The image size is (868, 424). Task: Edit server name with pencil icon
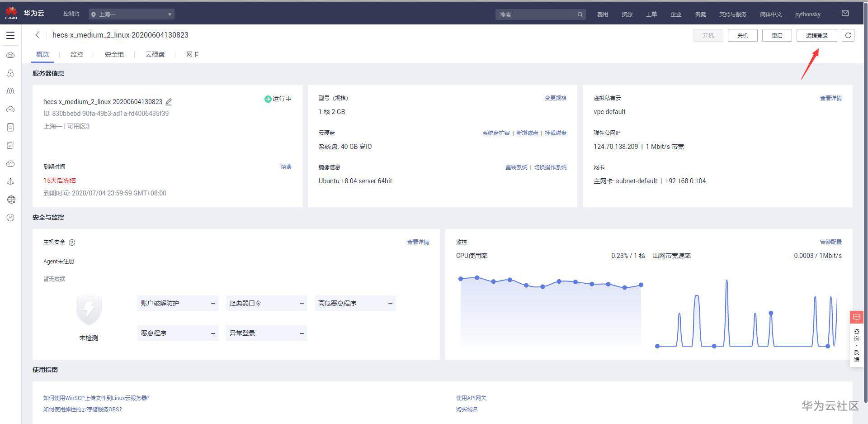pyautogui.click(x=169, y=102)
